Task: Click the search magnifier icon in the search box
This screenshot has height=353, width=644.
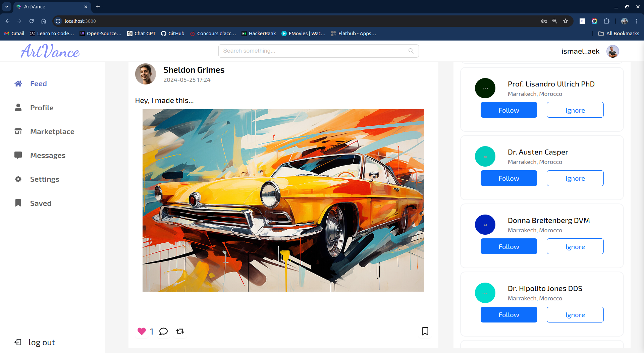Action: coord(411,51)
